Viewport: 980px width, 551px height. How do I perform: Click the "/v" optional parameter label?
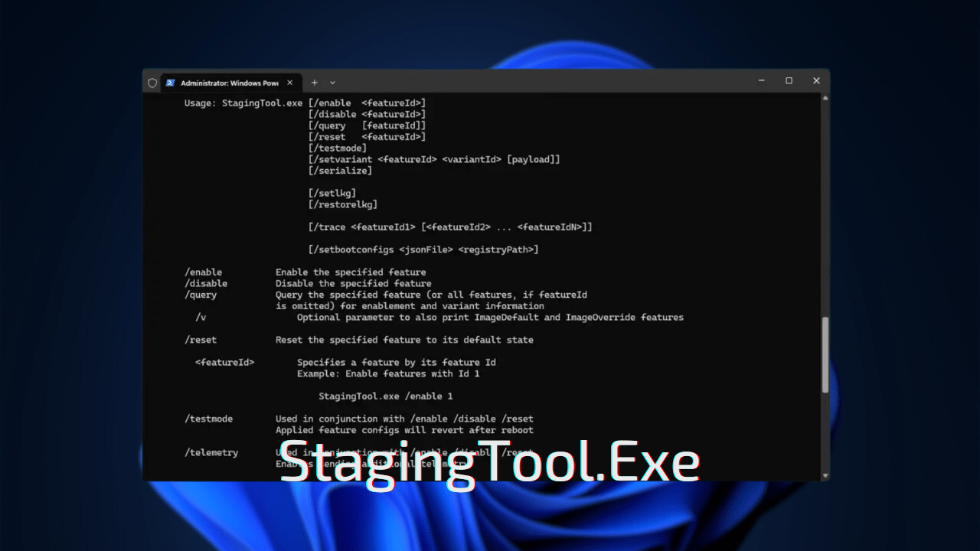click(201, 317)
